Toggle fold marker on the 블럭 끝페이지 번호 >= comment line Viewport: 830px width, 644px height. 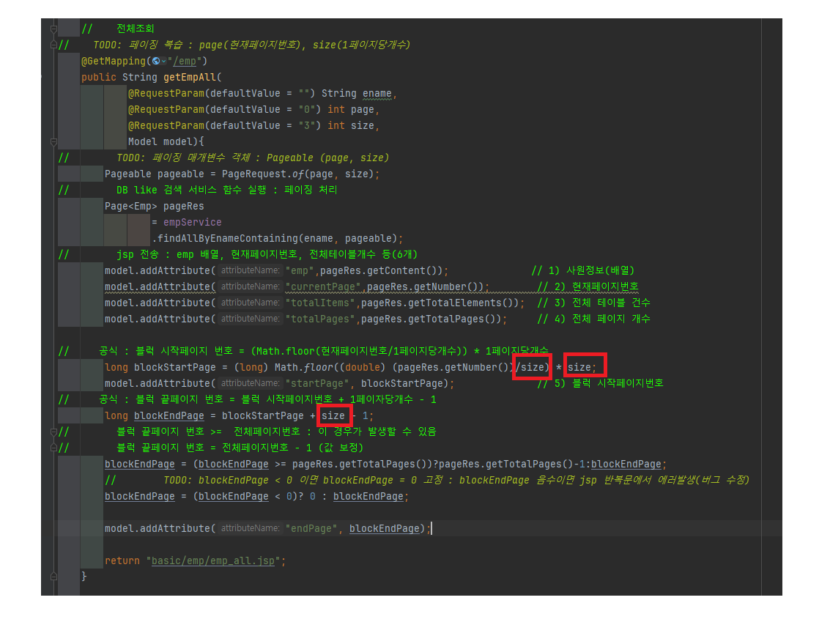point(53,432)
